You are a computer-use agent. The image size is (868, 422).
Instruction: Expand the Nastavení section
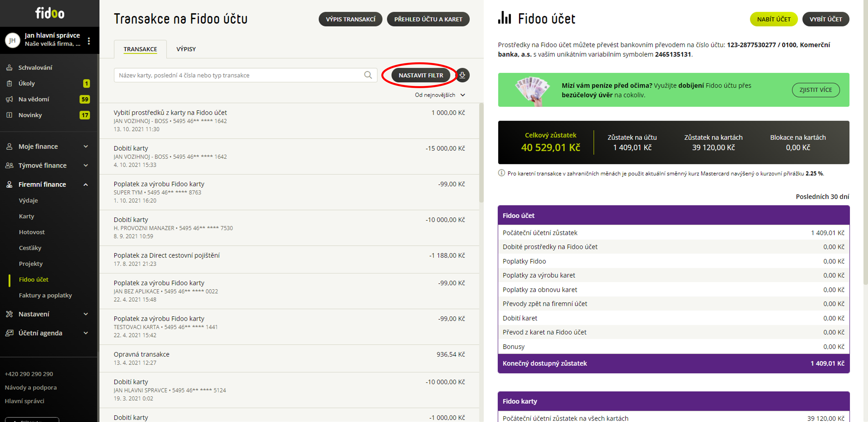coord(86,314)
